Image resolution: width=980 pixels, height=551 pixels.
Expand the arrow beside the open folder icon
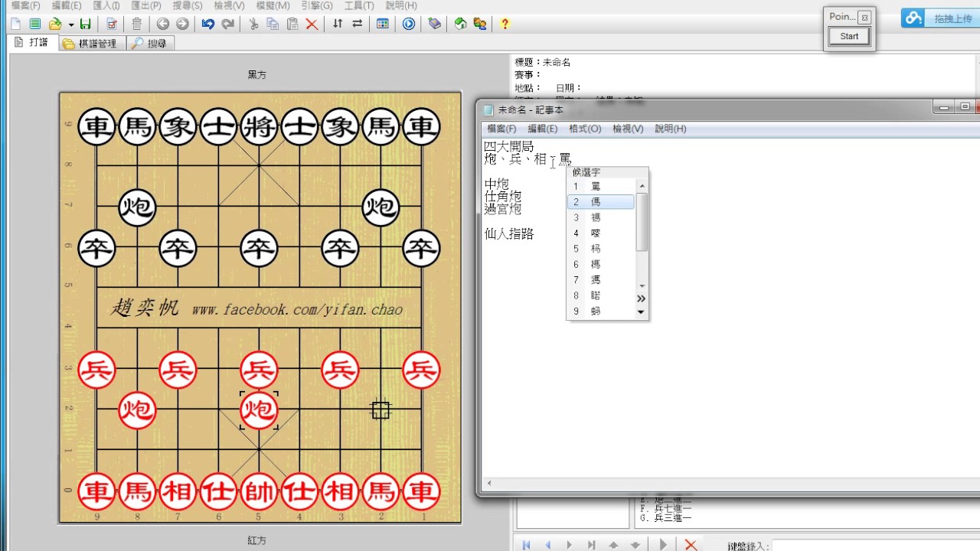coord(70,24)
